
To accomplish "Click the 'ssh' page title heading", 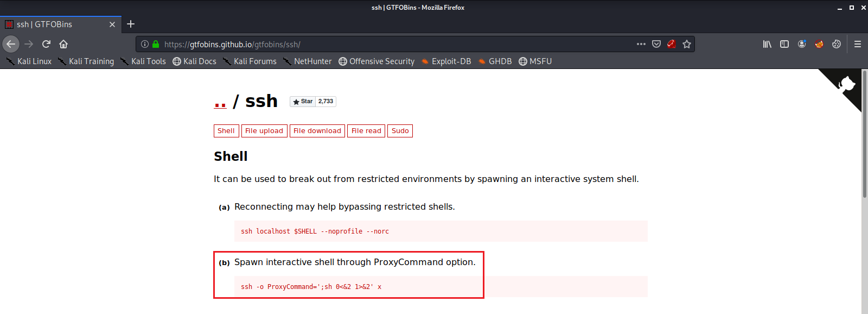I will pos(261,101).
